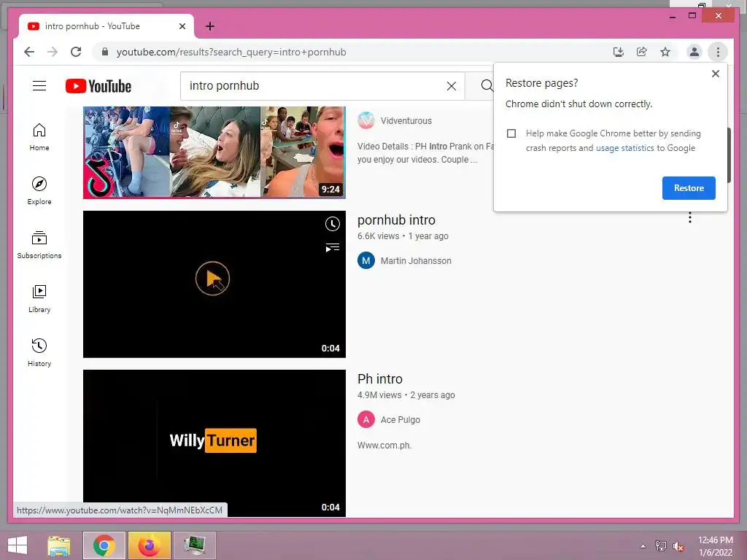Click the Martin Johansson channel name

416,261
